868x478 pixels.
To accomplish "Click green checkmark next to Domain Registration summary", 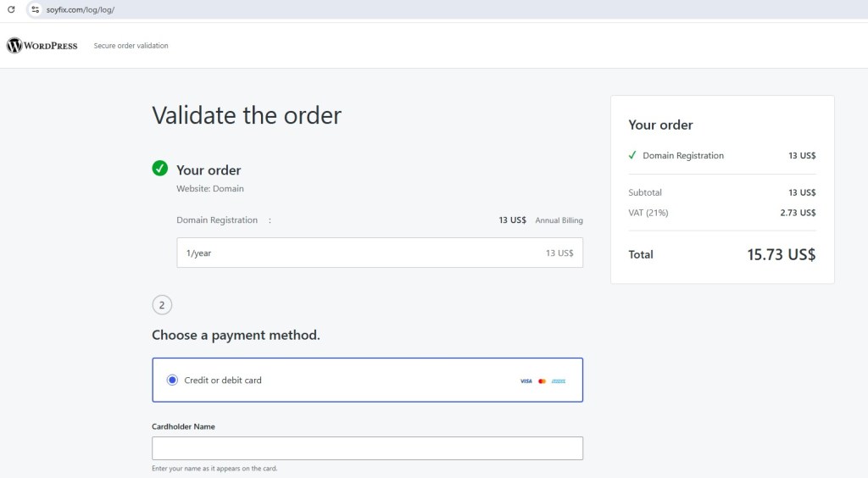I will (x=632, y=156).
